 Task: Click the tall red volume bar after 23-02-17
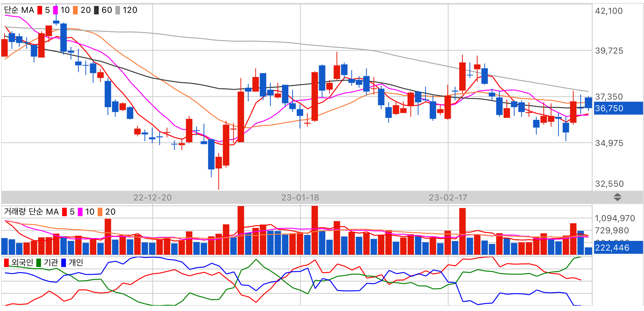tap(462, 231)
